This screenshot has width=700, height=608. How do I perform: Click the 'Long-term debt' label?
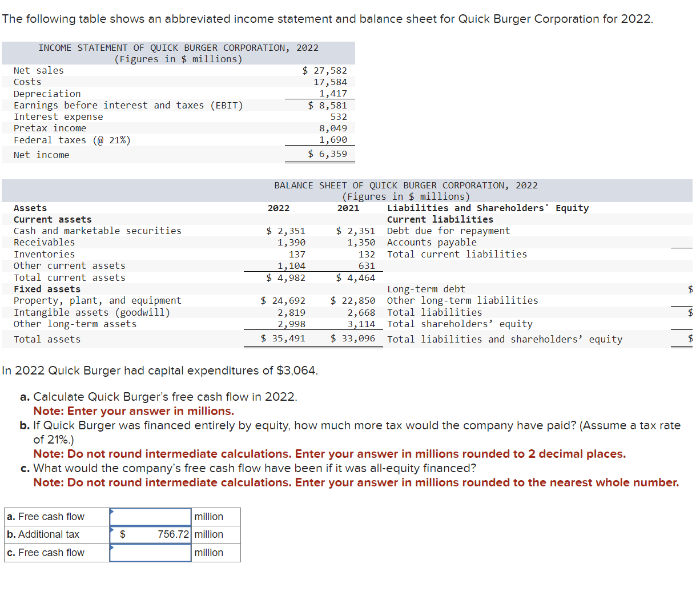click(x=426, y=289)
